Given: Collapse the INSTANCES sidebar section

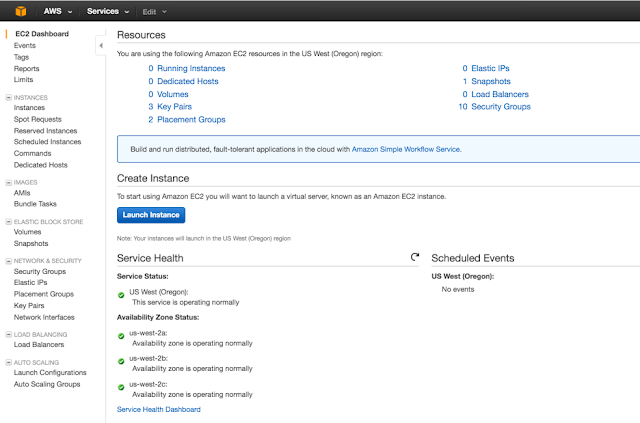Looking at the screenshot, I should [x=9, y=97].
